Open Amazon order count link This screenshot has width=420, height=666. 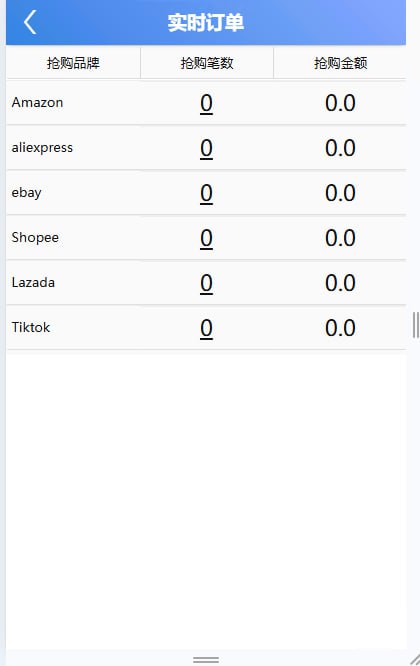(x=206, y=103)
